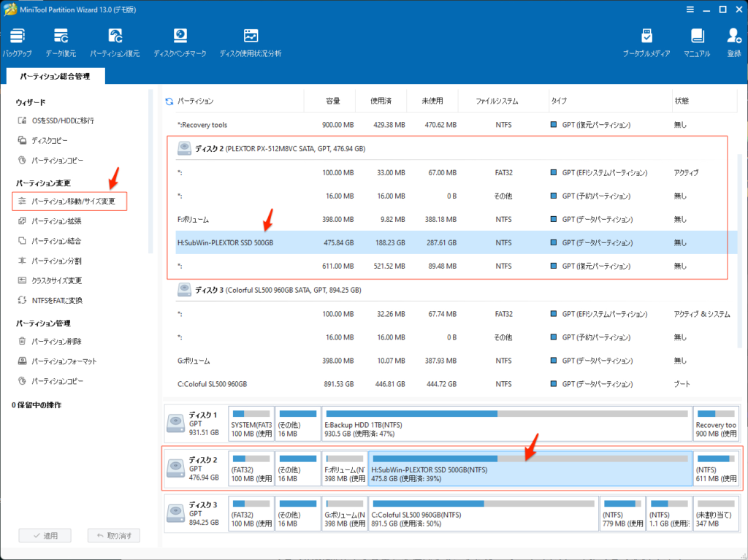Open パーティション復元 partition recovery

pos(115,42)
